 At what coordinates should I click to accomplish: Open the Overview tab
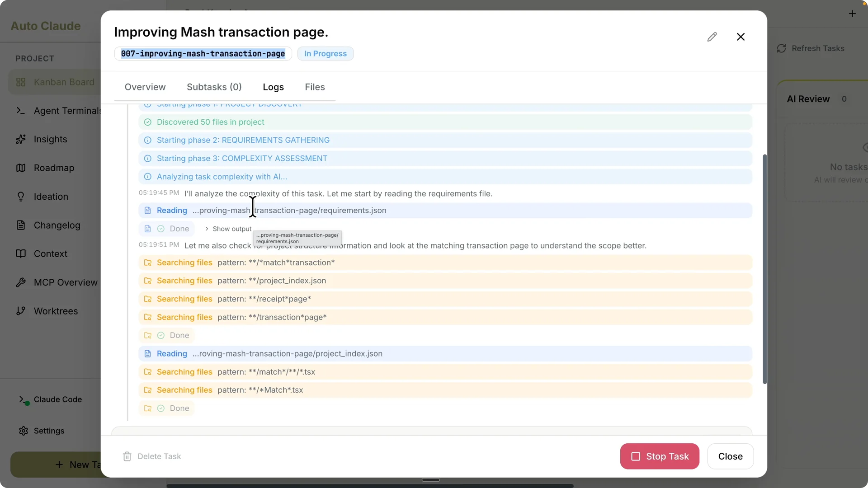145,87
